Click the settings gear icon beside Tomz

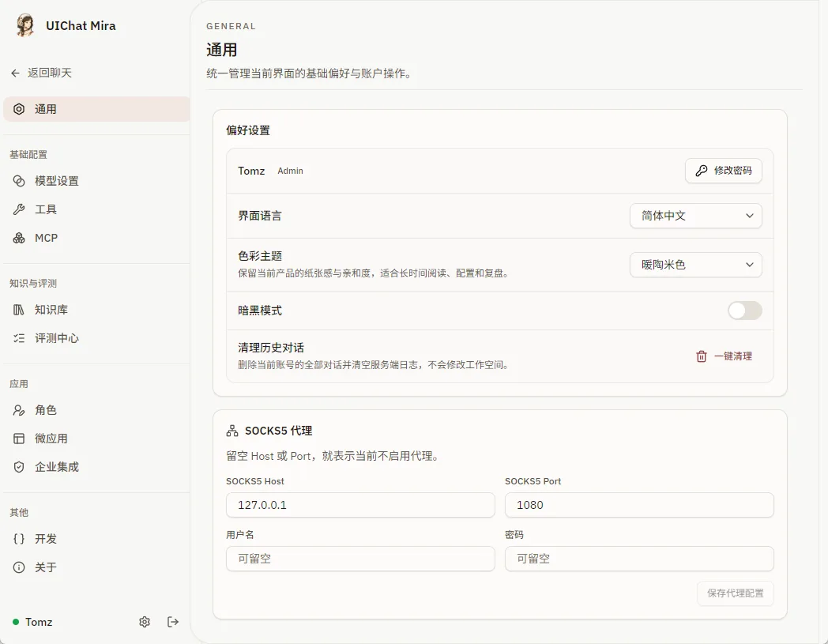tap(144, 622)
